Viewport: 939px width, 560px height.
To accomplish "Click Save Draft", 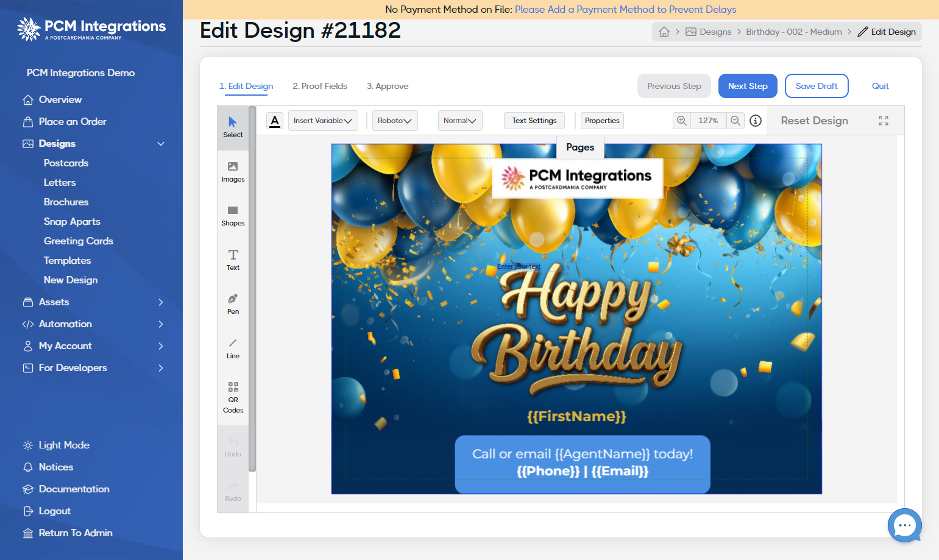I will [817, 86].
